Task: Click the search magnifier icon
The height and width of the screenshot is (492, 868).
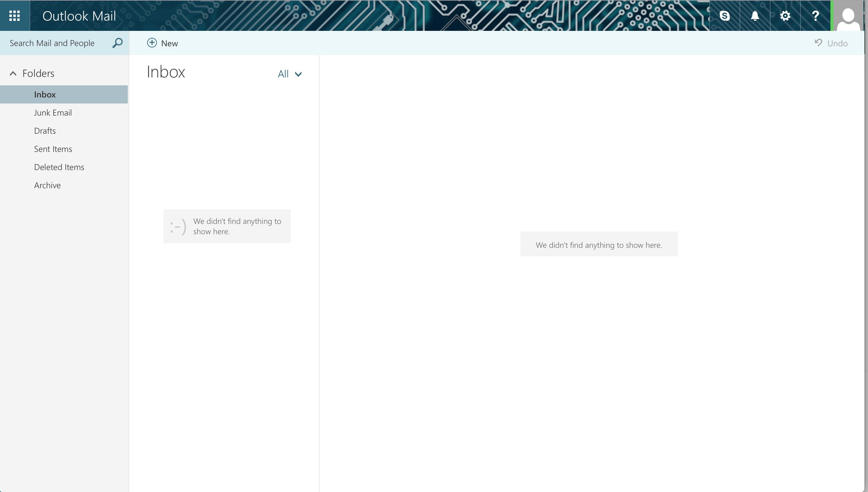Action: [117, 43]
